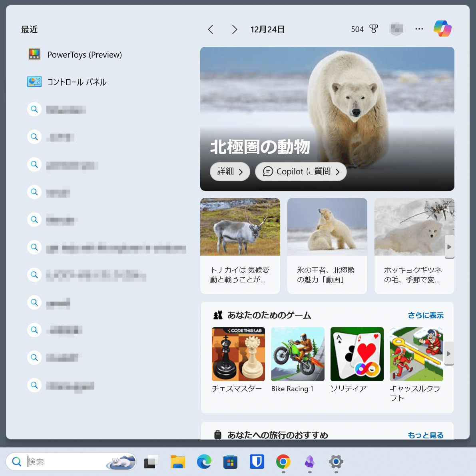The width and height of the screenshot is (476, 476).
Task: Click さらに表示 link in games section
Action: coord(425,315)
